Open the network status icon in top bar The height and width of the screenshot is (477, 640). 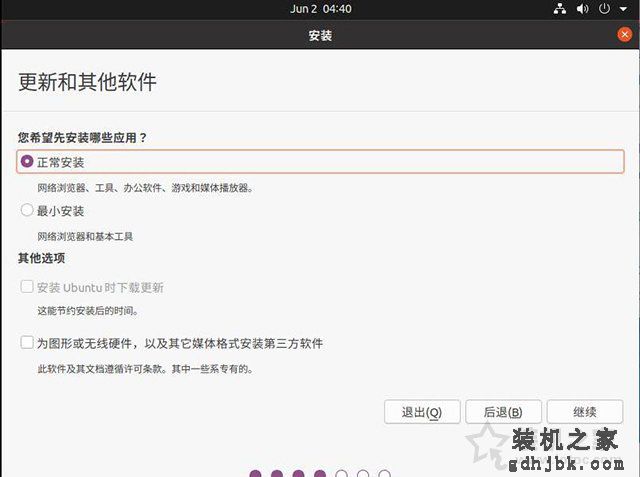pyautogui.click(x=560, y=9)
